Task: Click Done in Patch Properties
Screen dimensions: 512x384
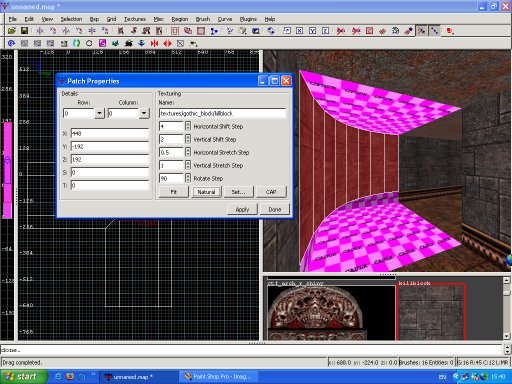Action: (x=275, y=209)
